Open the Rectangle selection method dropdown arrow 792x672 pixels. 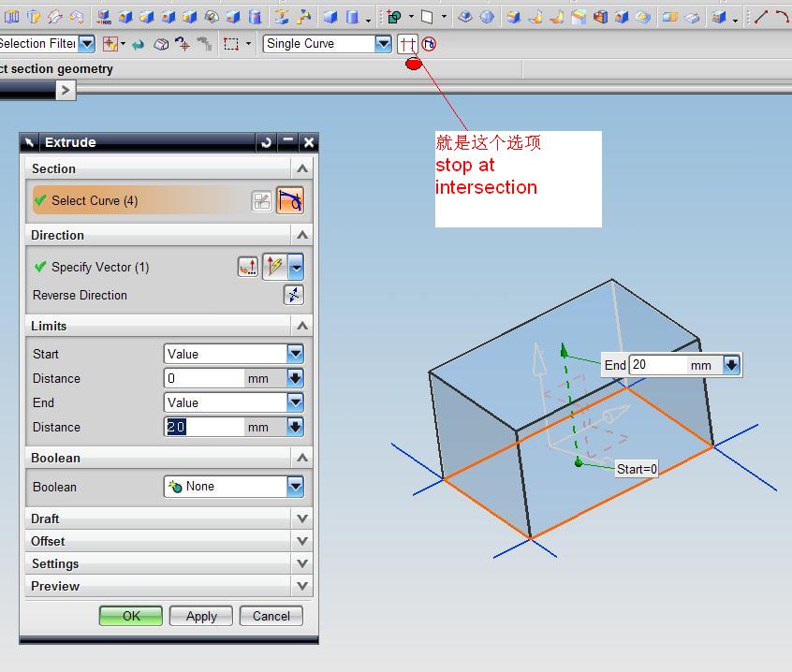pyautogui.click(x=248, y=44)
